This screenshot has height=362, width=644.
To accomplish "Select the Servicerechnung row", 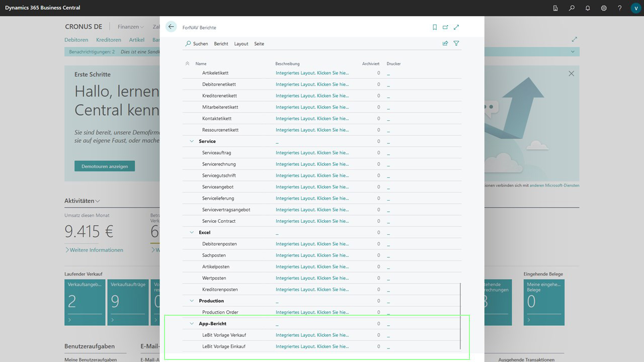I will coord(321,164).
